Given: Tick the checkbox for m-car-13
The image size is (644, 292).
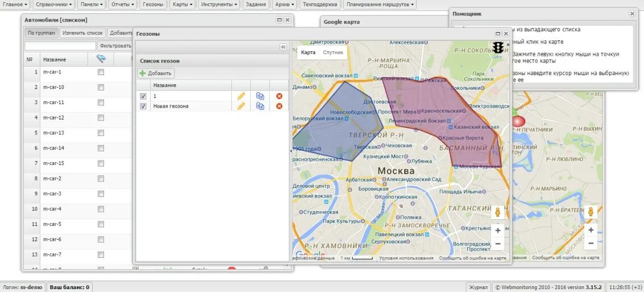Looking at the screenshot, I should click(x=101, y=133).
